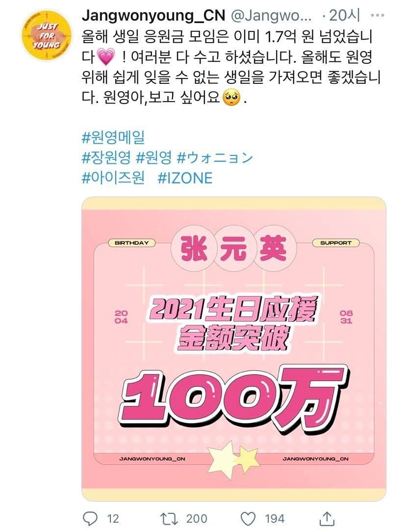
Task: Open the #원영 hashtag link
Action: pyautogui.click(x=153, y=158)
